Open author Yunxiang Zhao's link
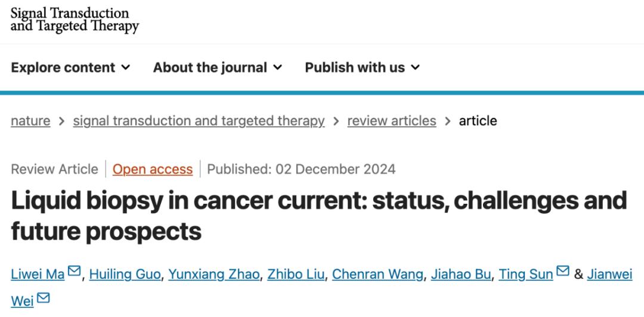The height and width of the screenshot is (317, 644). pyautogui.click(x=214, y=275)
